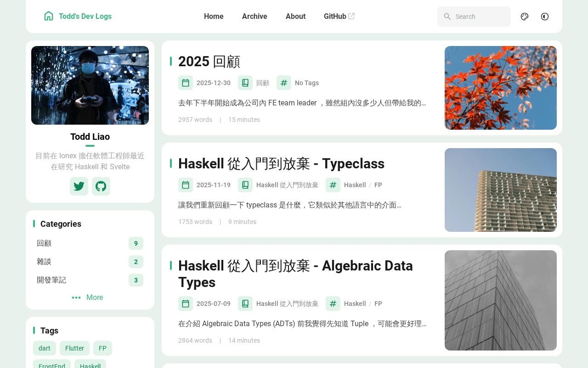Click the calendar icon for 2025-07-09
The image size is (588, 368).
click(186, 304)
